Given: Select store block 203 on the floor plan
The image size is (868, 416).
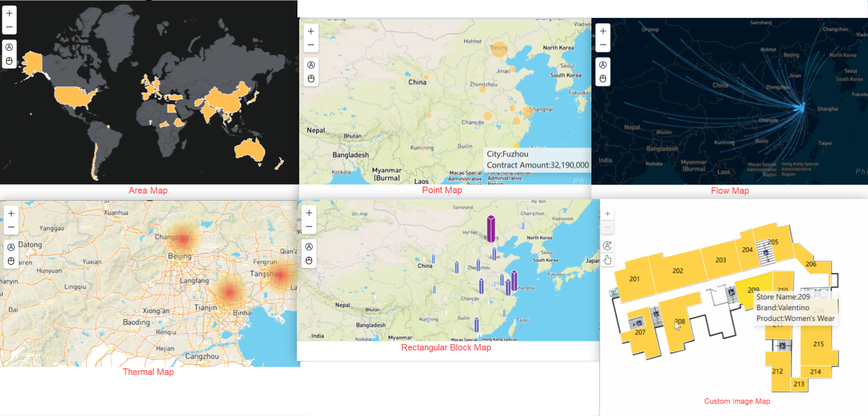Looking at the screenshot, I should [720, 260].
